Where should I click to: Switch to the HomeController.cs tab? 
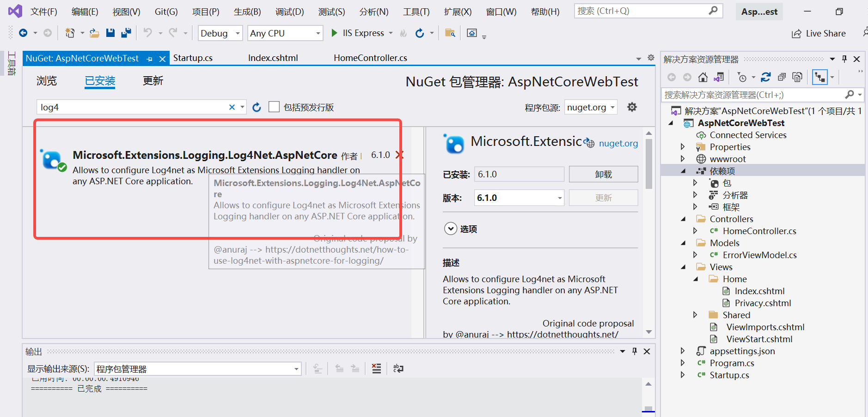(371, 58)
